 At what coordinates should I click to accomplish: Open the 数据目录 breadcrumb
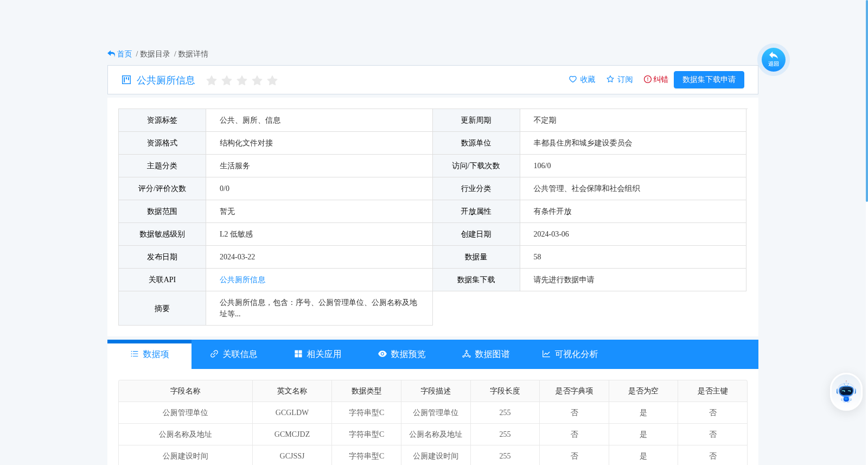[155, 54]
